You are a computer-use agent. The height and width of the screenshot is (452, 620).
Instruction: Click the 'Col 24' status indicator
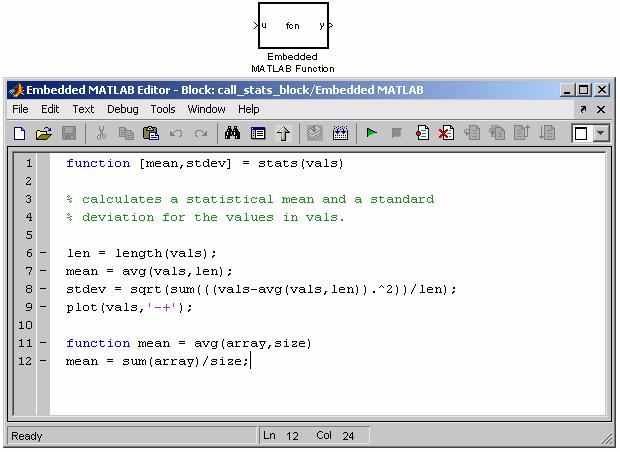[335, 435]
